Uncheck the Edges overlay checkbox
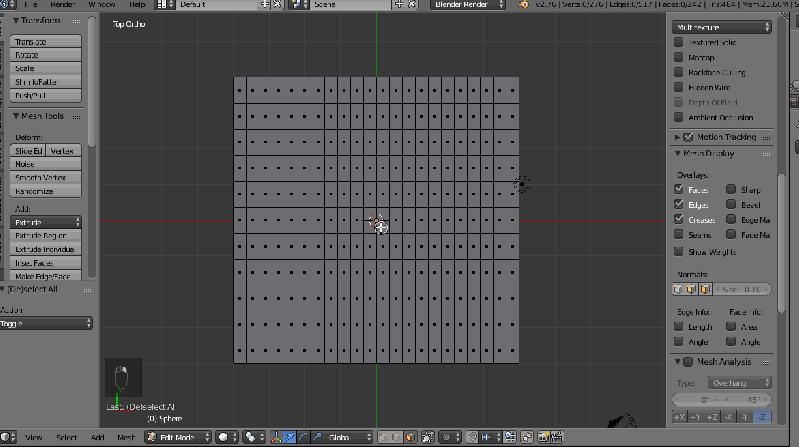Image resolution: width=799 pixels, height=447 pixels. click(x=678, y=204)
